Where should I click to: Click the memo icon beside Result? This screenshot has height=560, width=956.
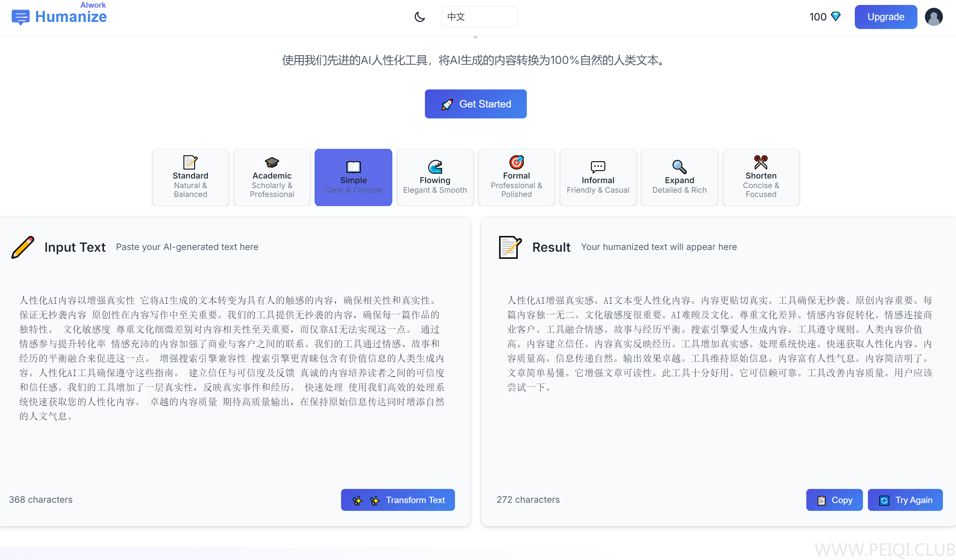(510, 247)
